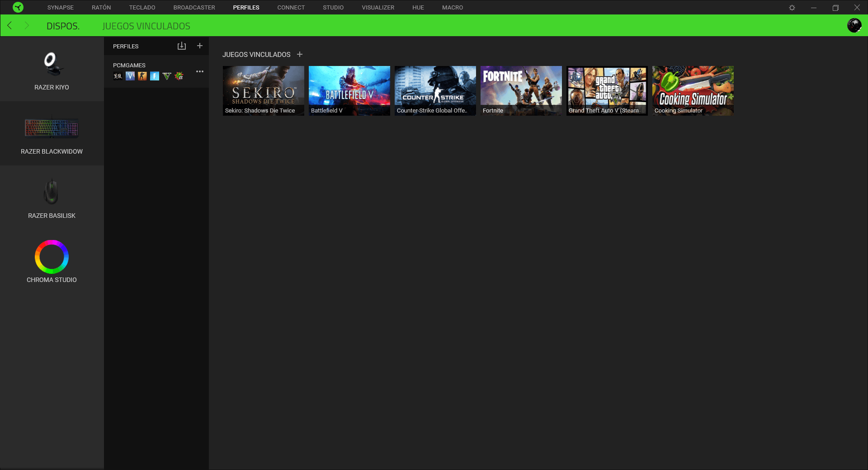The width and height of the screenshot is (868, 470).
Task: Click the Razer logo icon
Action: coord(18,7)
